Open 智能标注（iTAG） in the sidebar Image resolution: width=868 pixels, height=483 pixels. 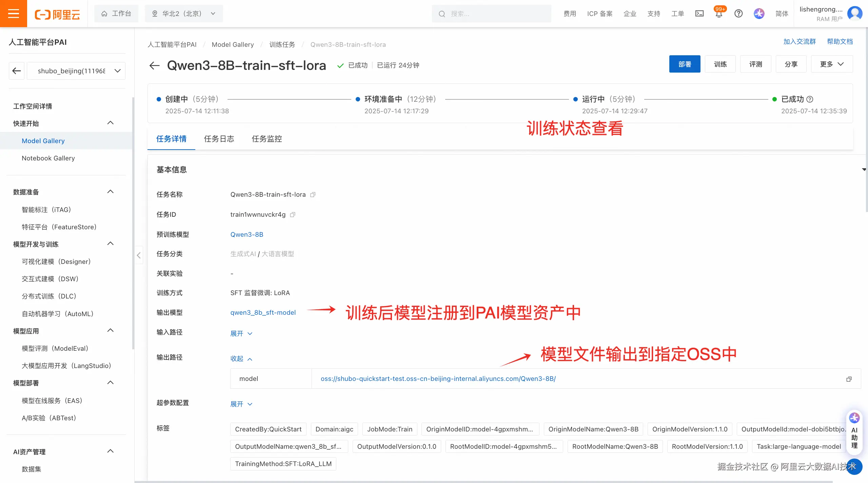pyautogui.click(x=46, y=210)
